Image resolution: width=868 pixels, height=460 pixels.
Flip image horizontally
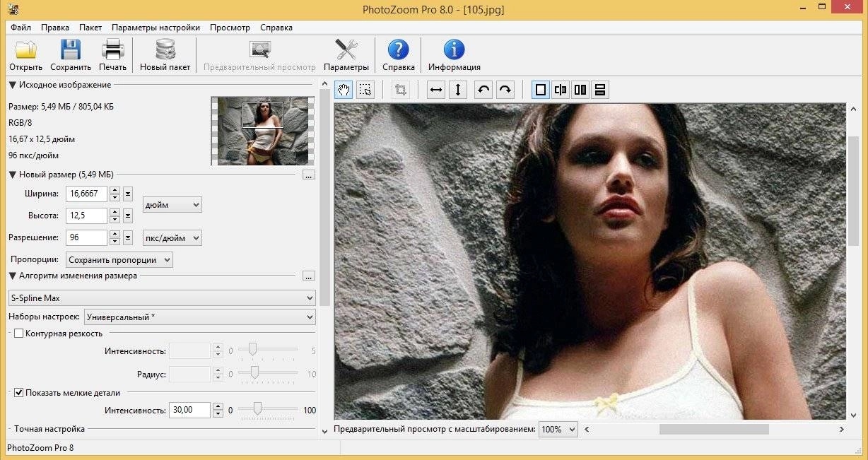(x=436, y=90)
